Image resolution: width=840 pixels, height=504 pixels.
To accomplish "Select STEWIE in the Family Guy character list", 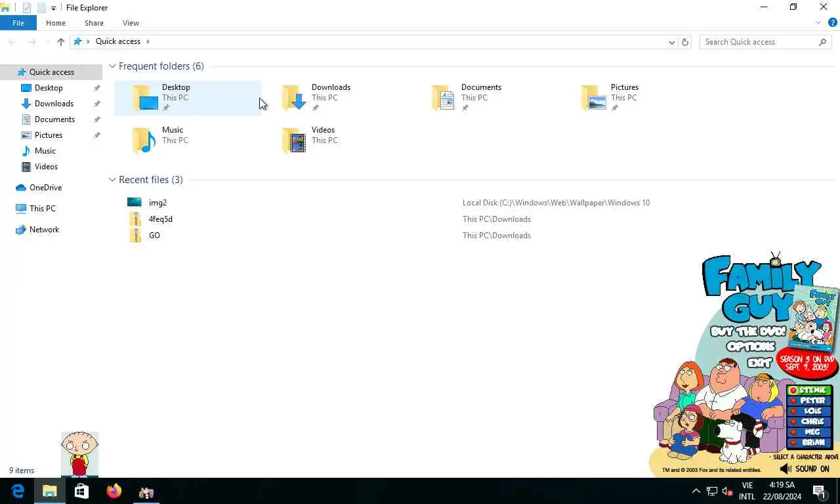I will pyautogui.click(x=810, y=390).
